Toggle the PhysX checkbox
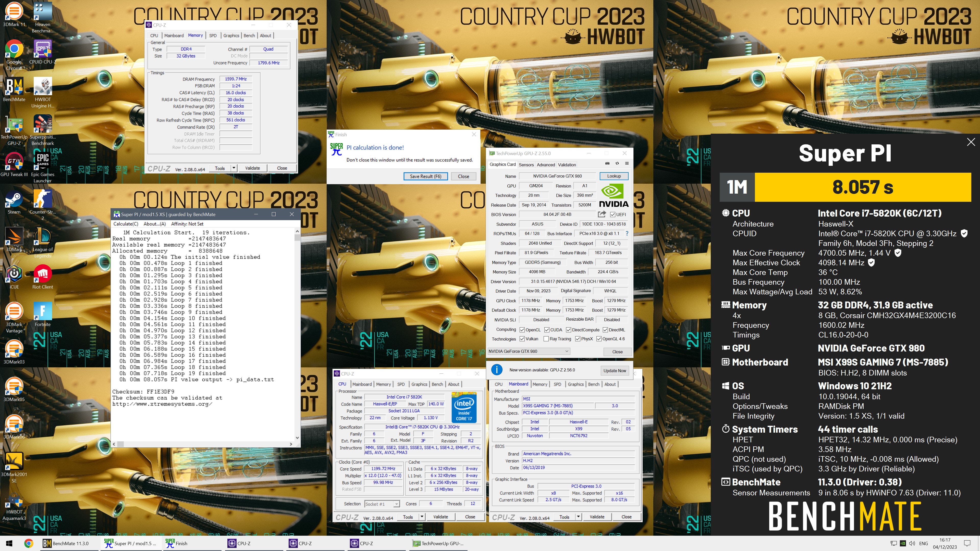 tap(578, 339)
